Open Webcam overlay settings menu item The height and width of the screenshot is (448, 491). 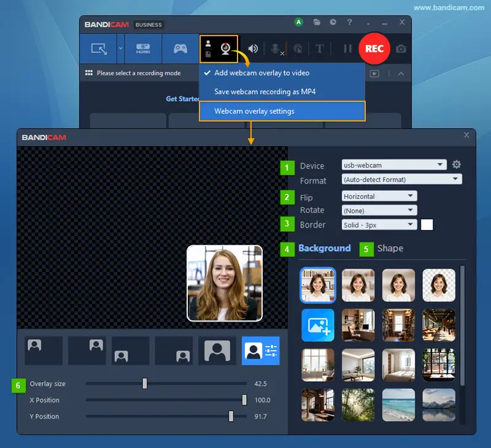tap(282, 111)
